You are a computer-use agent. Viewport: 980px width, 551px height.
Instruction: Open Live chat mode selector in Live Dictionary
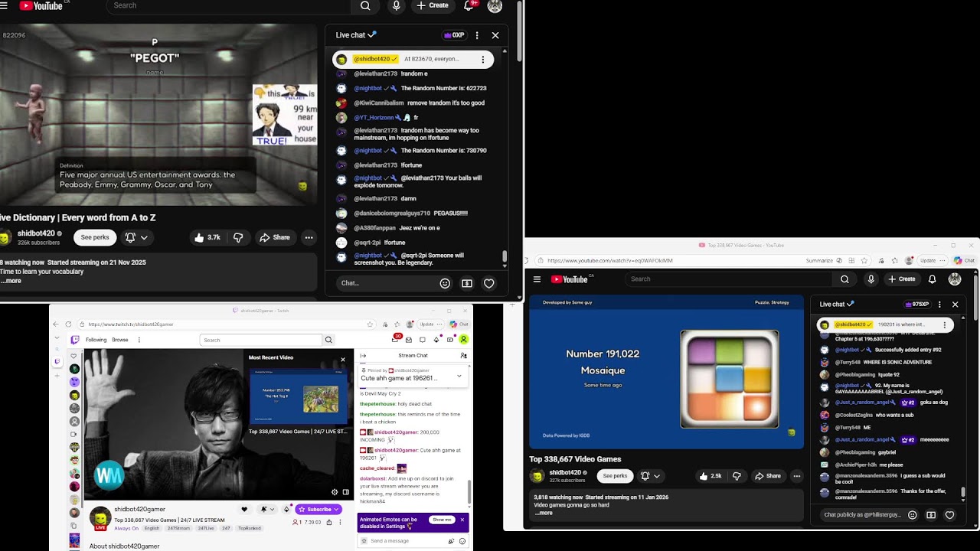(x=356, y=35)
